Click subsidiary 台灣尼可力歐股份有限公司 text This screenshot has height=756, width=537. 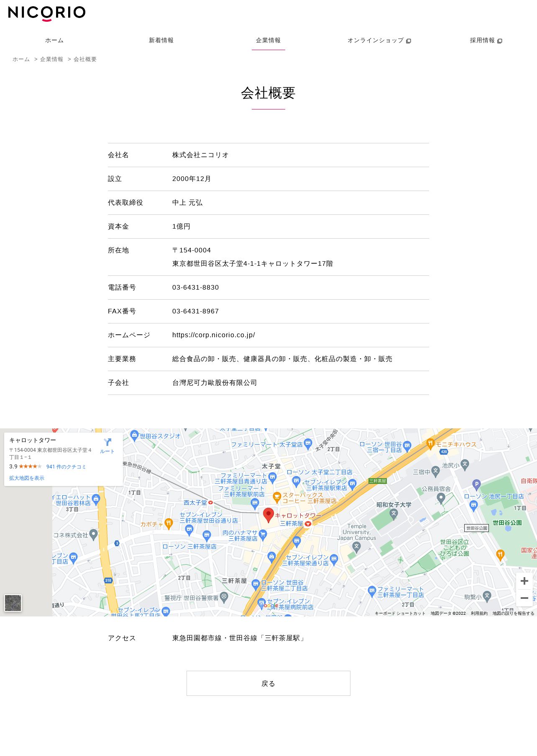[215, 383]
